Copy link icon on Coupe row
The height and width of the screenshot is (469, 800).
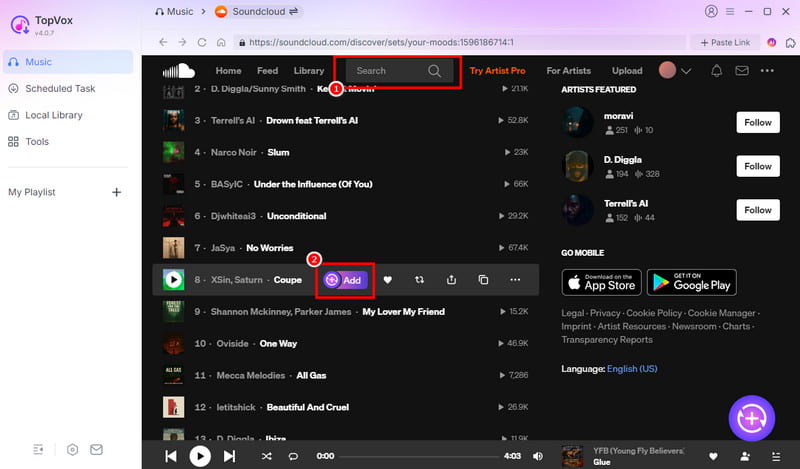pyautogui.click(x=483, y=280)
